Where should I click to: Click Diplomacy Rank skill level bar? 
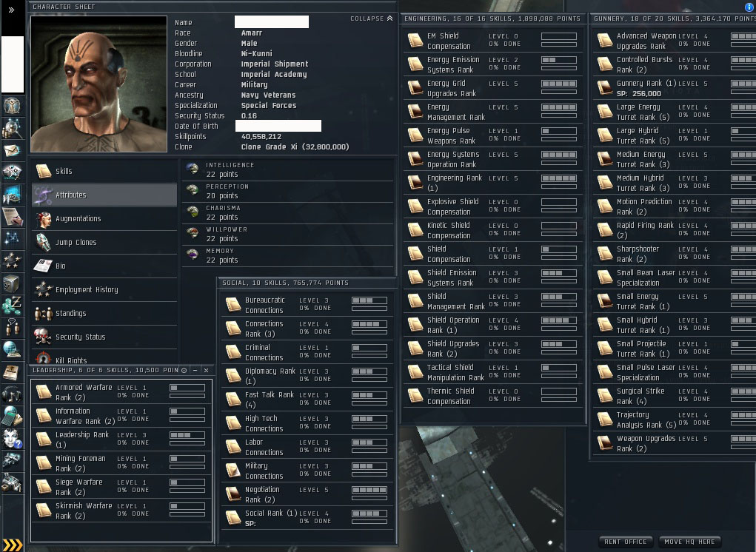pyautogui.click(x=369, y=372)
